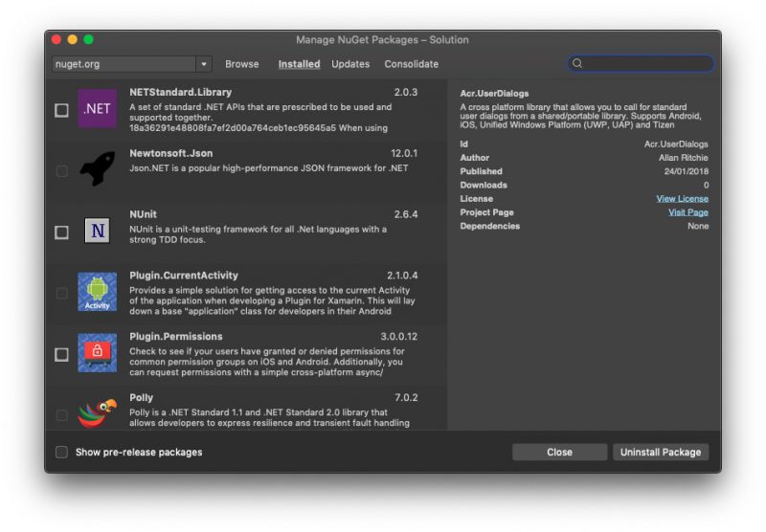Click the Newtonsoft.Json rocket icon
The width and height of the screenshot is (766, 532).
pos(98,168)
